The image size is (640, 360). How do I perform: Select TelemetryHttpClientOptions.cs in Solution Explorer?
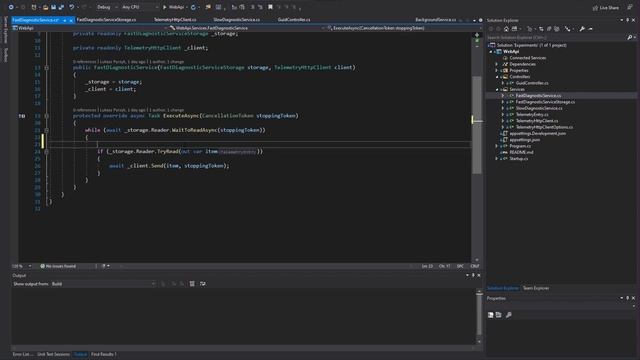point(544,127)
